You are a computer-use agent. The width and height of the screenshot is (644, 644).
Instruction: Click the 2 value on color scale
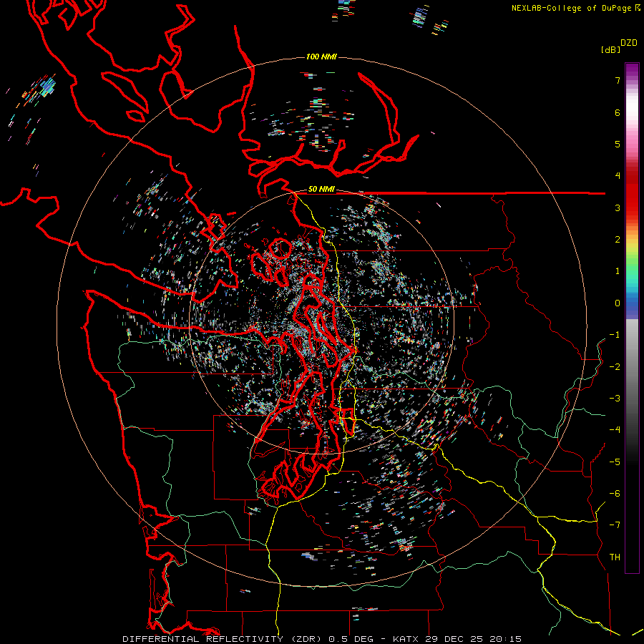(x=618, y=240)
